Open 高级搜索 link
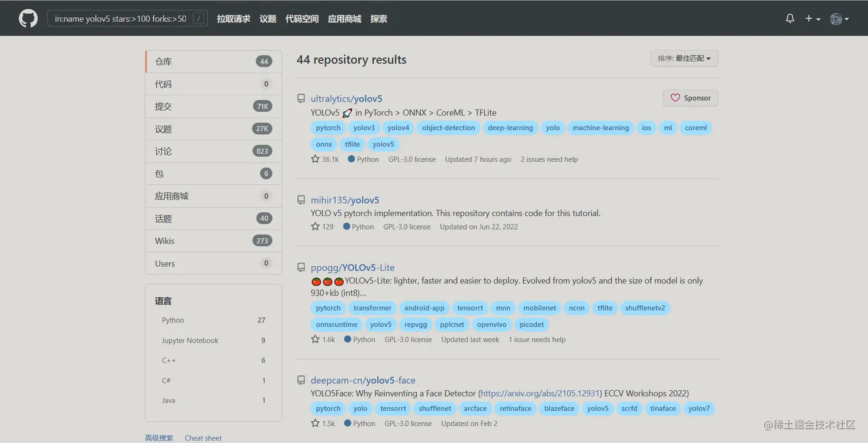The height and width of the screenshot is (443, 868). click(159, 438)
